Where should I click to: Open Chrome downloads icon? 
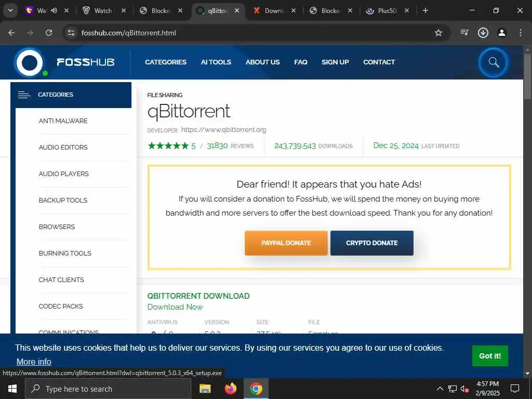click(x=483, y=33)
